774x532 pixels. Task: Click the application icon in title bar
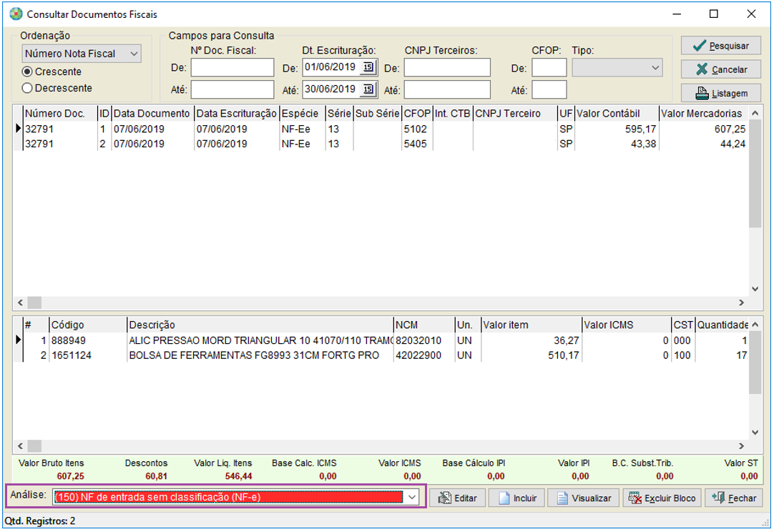coord(16,14)
